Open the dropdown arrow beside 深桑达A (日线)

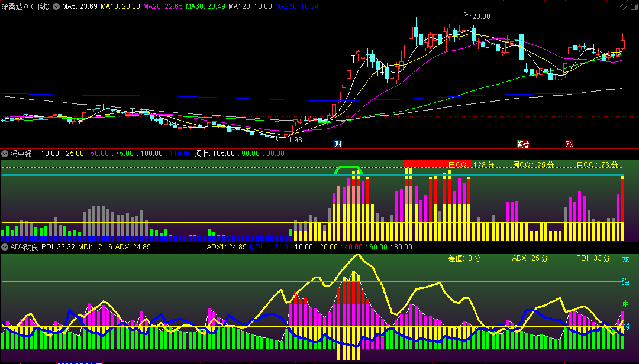[x=56, y=6]
